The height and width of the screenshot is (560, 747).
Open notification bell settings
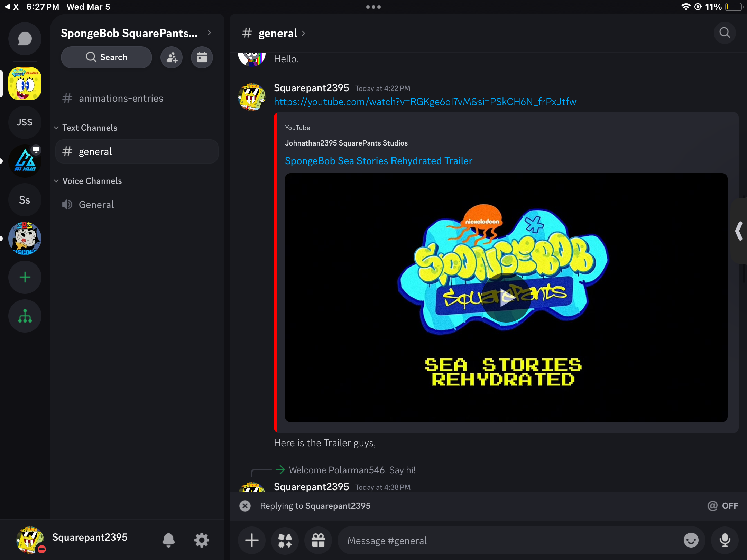tap(168, 540)
